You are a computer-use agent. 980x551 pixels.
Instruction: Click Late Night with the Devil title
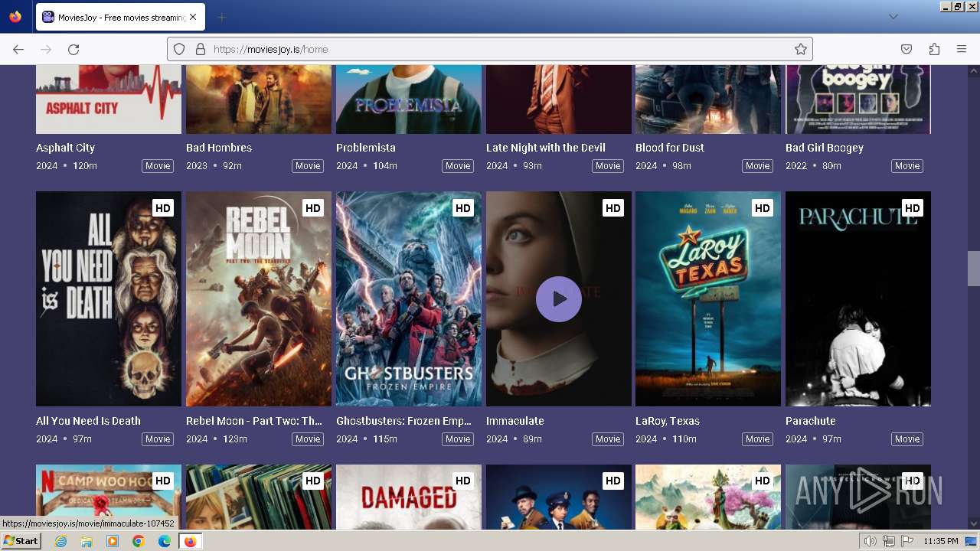[546, 148]
